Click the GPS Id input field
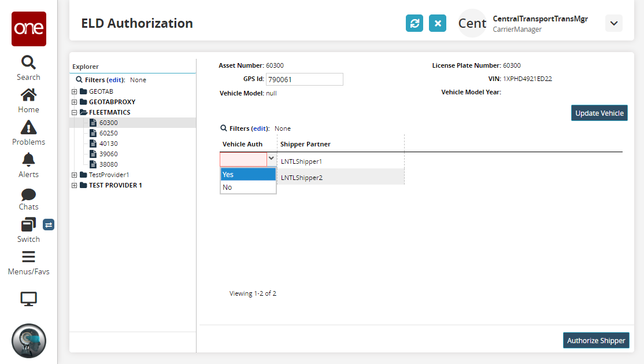 point(304,79)
